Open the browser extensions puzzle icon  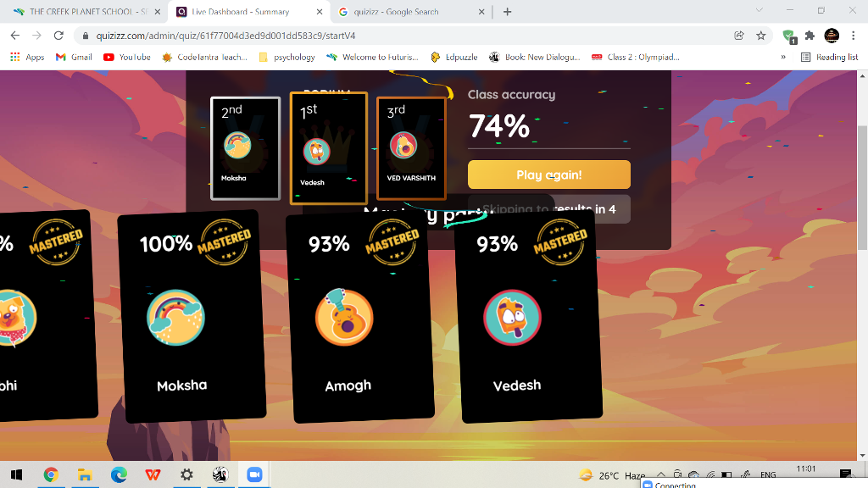pos(810,36)
